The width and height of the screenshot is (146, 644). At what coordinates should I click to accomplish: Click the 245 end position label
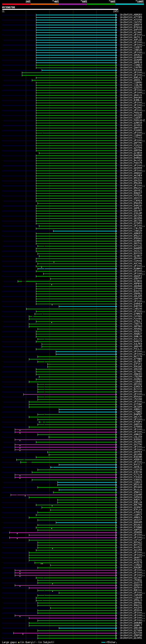115,11
